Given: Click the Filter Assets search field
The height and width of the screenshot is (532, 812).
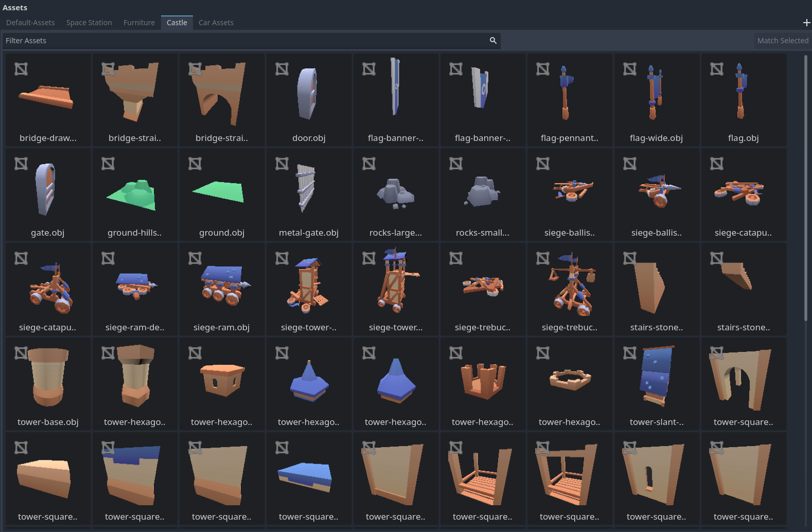Looking at the screenshot, I should pyautogui.click(x=251, y=41).
